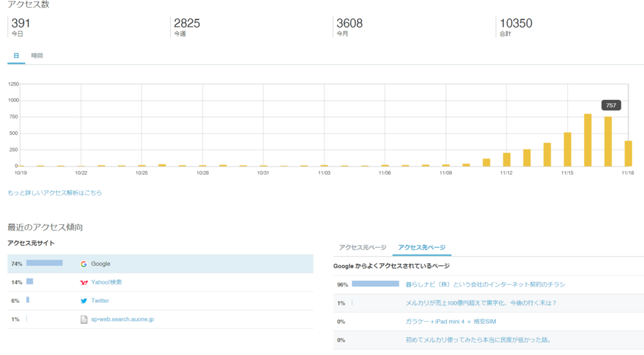The width and height of the screenshot is (644, 355).
Task: Switch to the 時間 (hourly) tab
Action: tap(37, 56)
